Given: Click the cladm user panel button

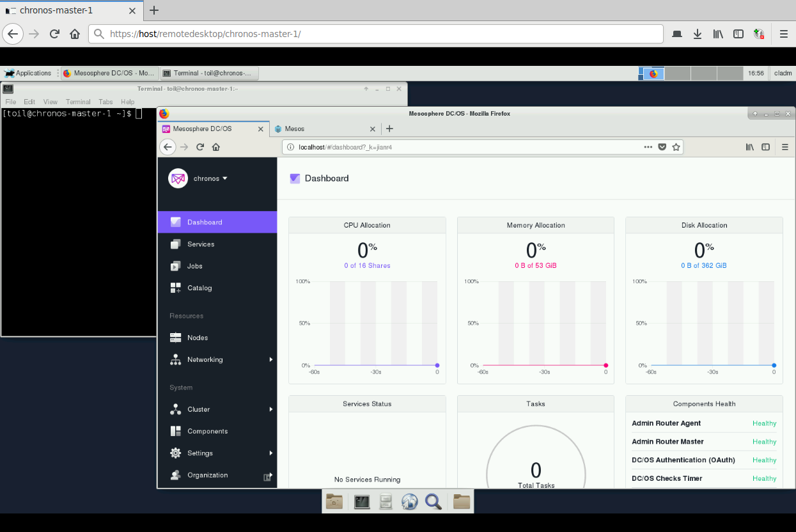Looking at the screenshot, I should pos(783,74).
